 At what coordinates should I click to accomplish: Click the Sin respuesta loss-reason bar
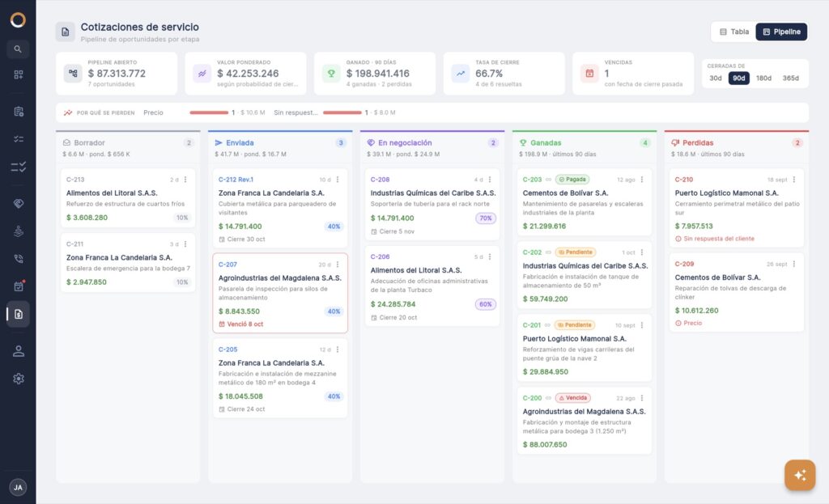click(x=342, y=112)
